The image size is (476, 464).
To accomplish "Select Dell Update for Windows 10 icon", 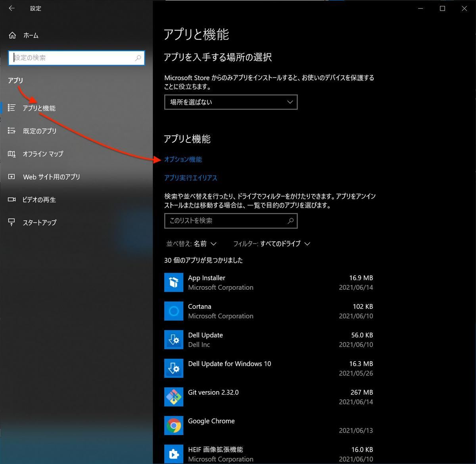I will coord(174,368).
